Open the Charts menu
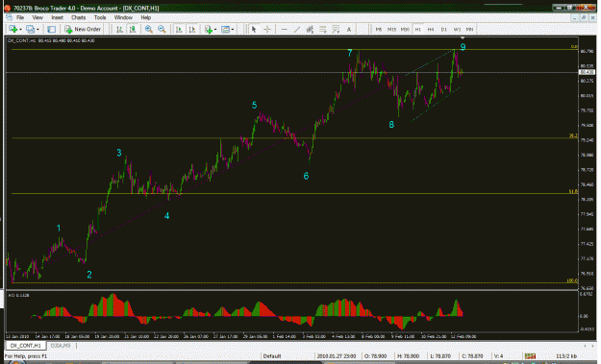Image resolution: width=601 pixels, height=364 pixels. (x=78, y=17)
